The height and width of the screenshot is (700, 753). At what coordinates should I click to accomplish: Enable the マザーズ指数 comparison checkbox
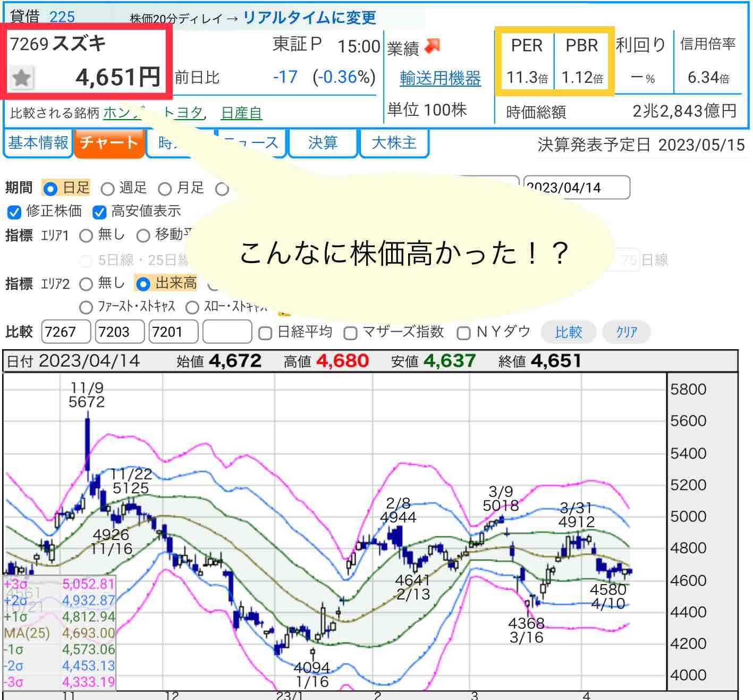click(350, 333)
